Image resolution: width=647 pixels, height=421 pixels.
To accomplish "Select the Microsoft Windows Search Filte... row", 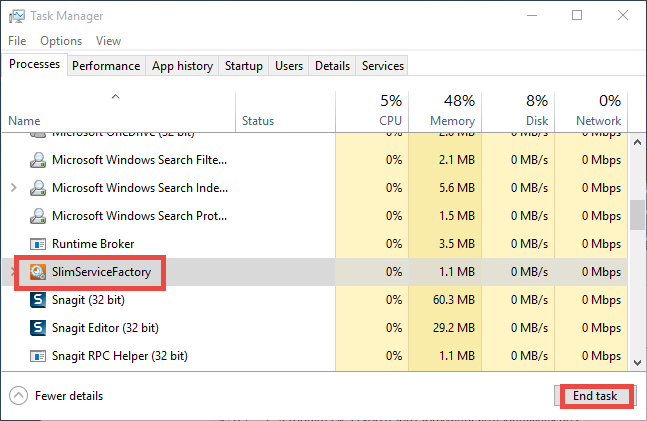I will point(315,160).
